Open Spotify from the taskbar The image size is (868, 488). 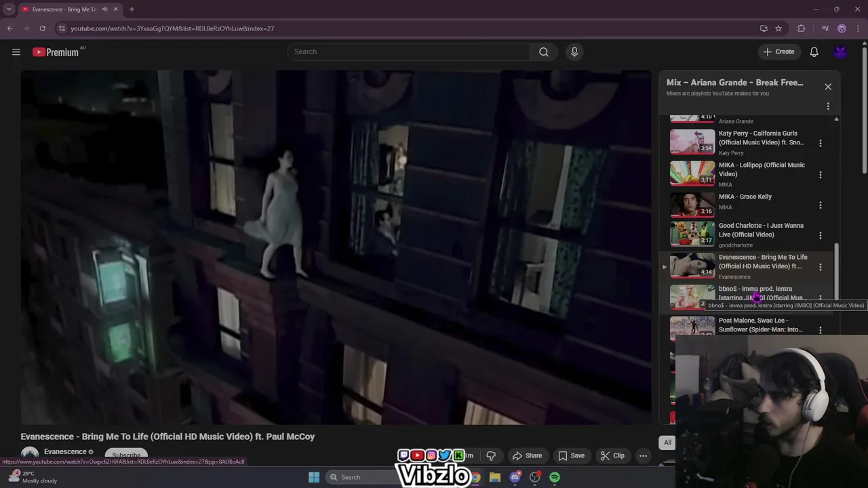click(x=555, y=477)
